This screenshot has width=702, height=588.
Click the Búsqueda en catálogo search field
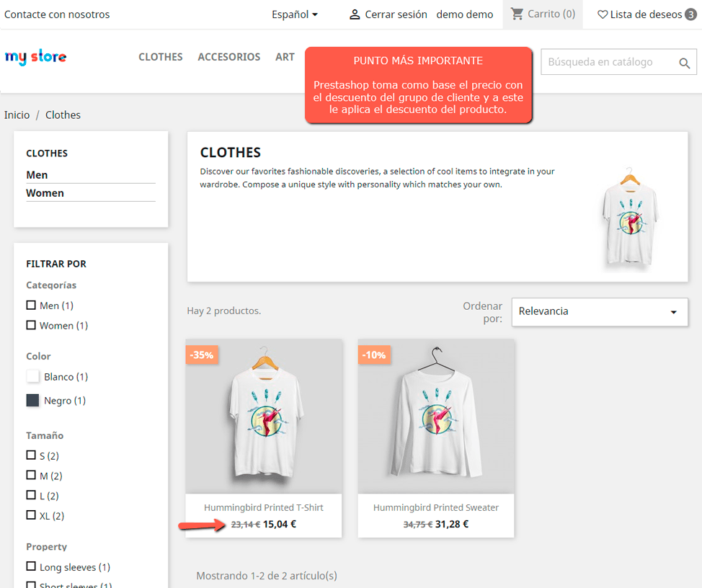point(605,63)
